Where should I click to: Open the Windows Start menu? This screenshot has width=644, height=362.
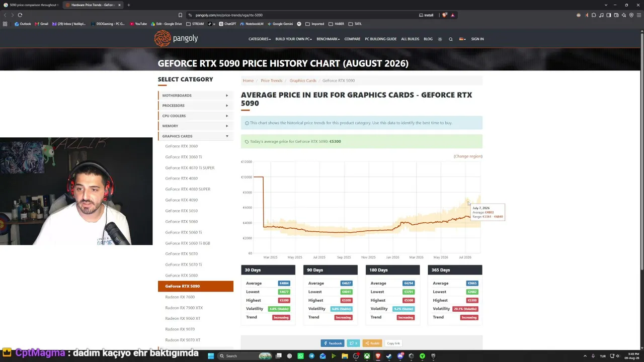click(x=211, y=356)
